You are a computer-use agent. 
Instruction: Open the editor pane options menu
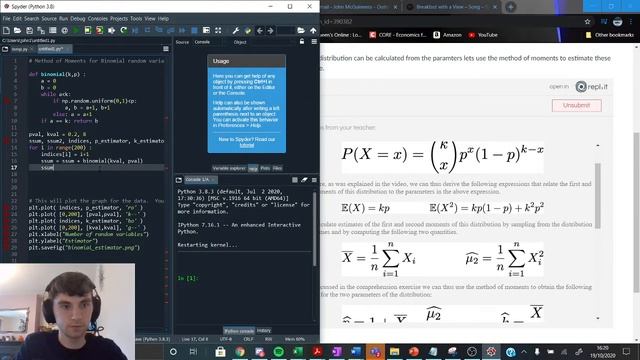[166, 49]
